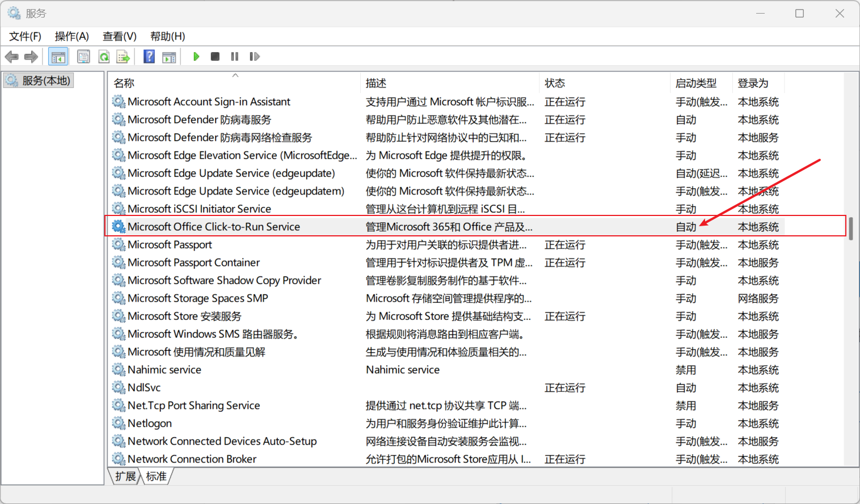Screen dimensions: 860x504
Task: Click gear icon beside Microsoft Storage Spaces SMP
Action: pyautogui.click(x=118, y=298)
